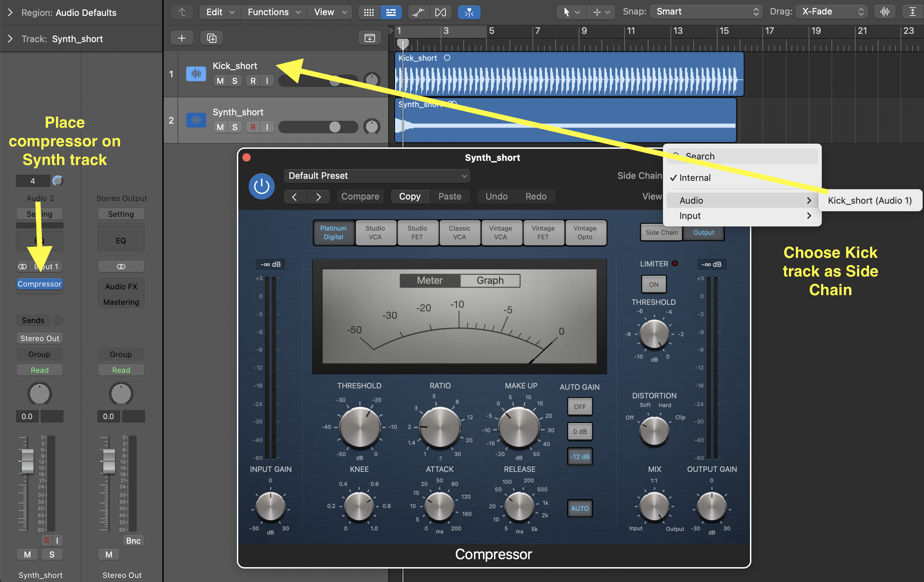The height and width of the screenshot is (582, 924).
Task: Click the waveform zoom icon at top right
Action: tap(885, 12)
